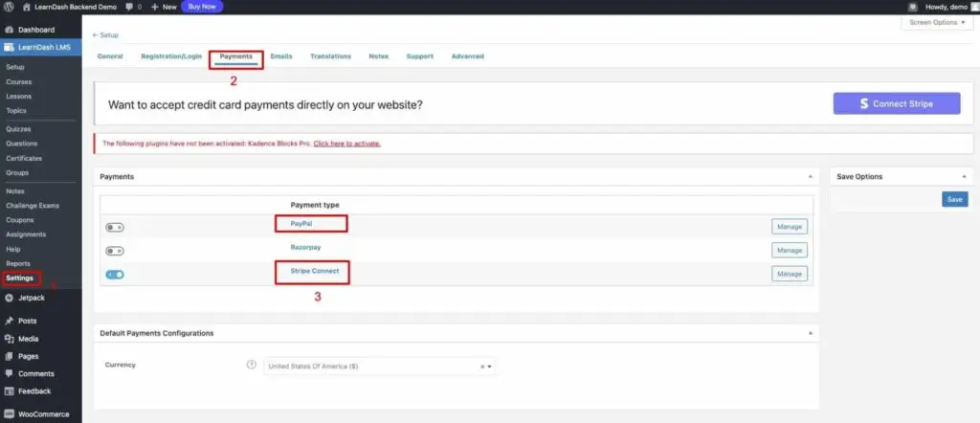Click the Feedback icon in sidebar
The image size is (980, 423).
coord(9,391)
